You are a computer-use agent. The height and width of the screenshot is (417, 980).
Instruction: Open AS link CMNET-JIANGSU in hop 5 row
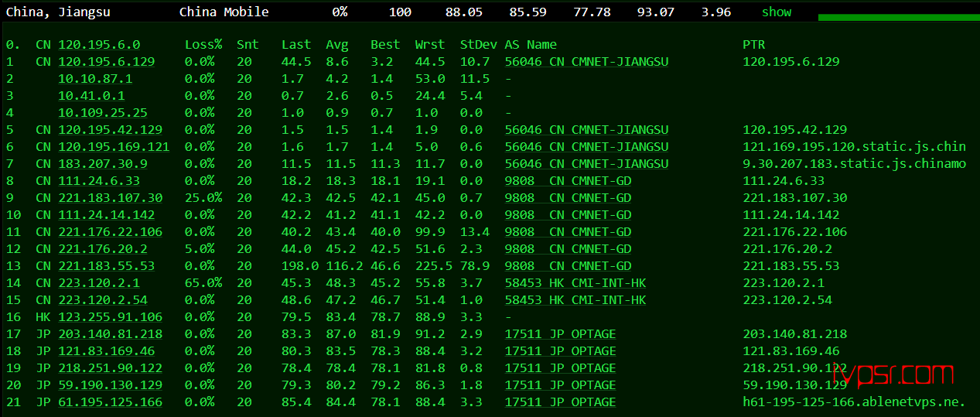(586, 130)
